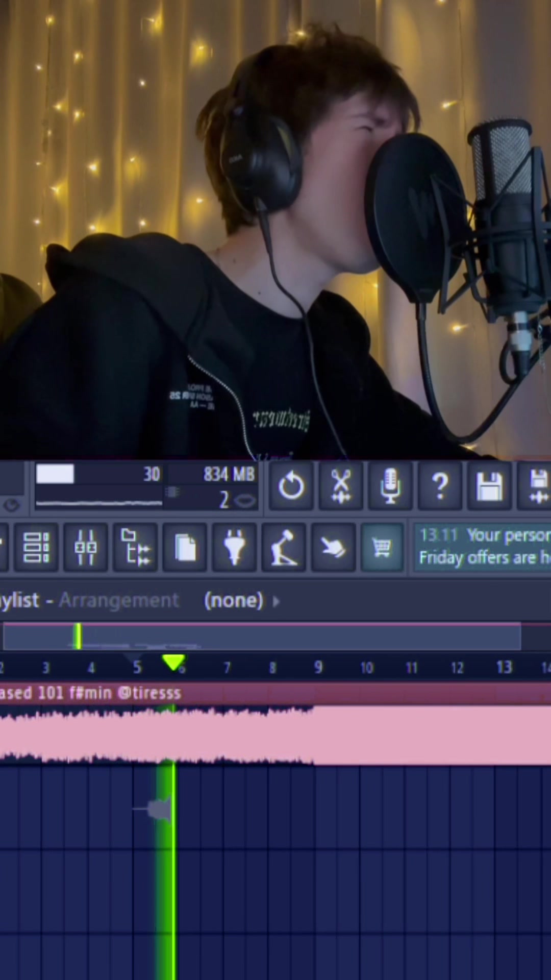Image resolution: width=551 pixels, height=980 pixels.
Task: Expand the (none) arrangement pattern dropdown
Action: (242, 600)
